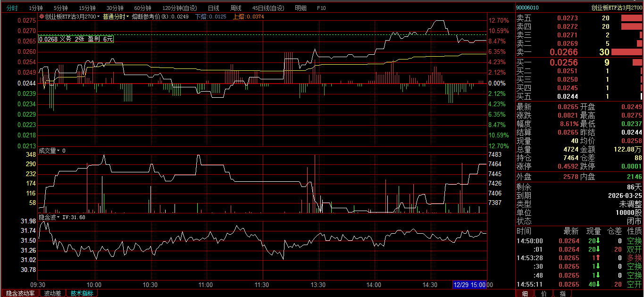Select the 波动差 bottom tab
Viewport: 644px width, 297px height.
52,293
